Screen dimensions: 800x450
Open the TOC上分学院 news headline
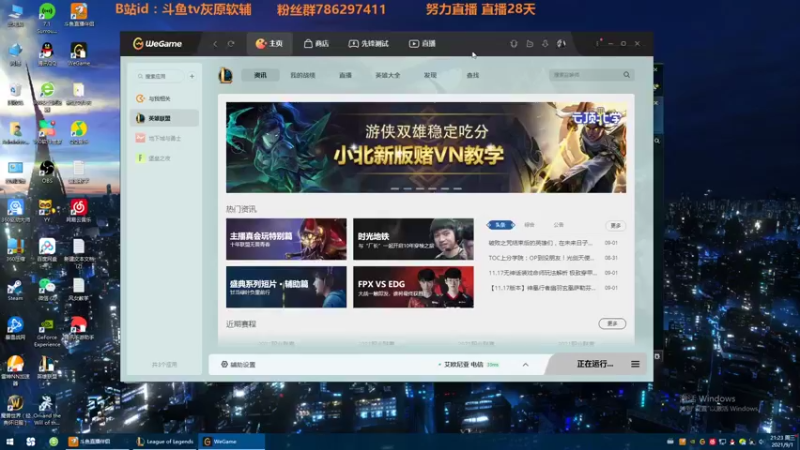point(541,258)
